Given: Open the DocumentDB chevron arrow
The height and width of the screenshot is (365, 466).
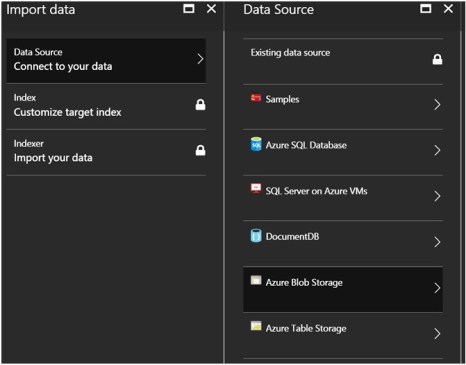Looking at the screenshot, I should point(437,242).
